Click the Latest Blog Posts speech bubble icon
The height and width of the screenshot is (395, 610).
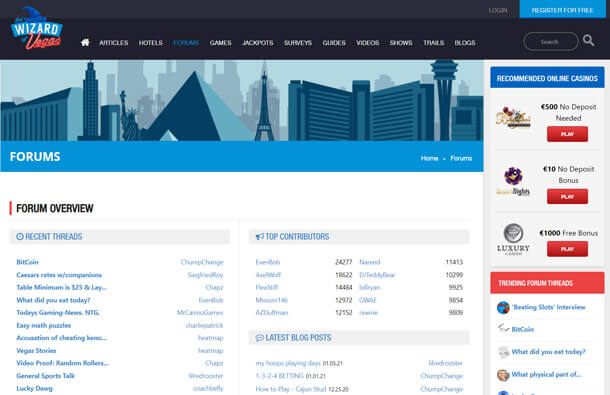[259, 338]
